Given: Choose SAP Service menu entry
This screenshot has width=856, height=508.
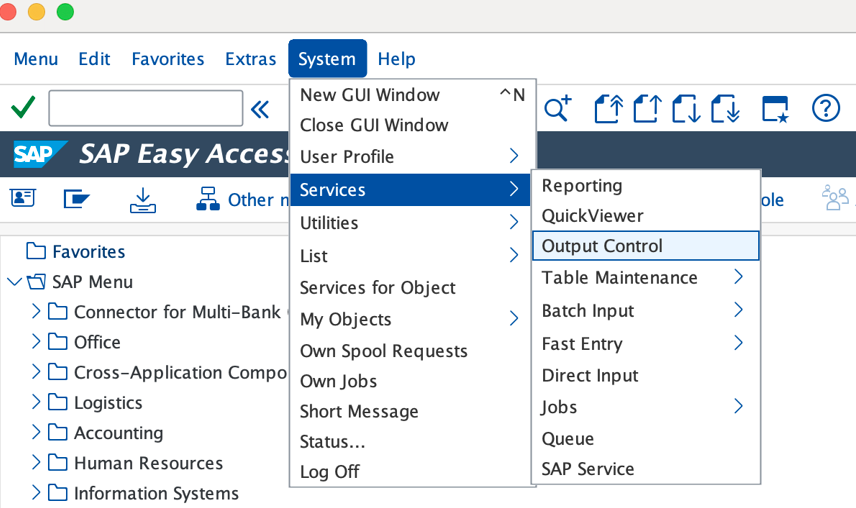Looking at the screenshot, I should (646, 469).
